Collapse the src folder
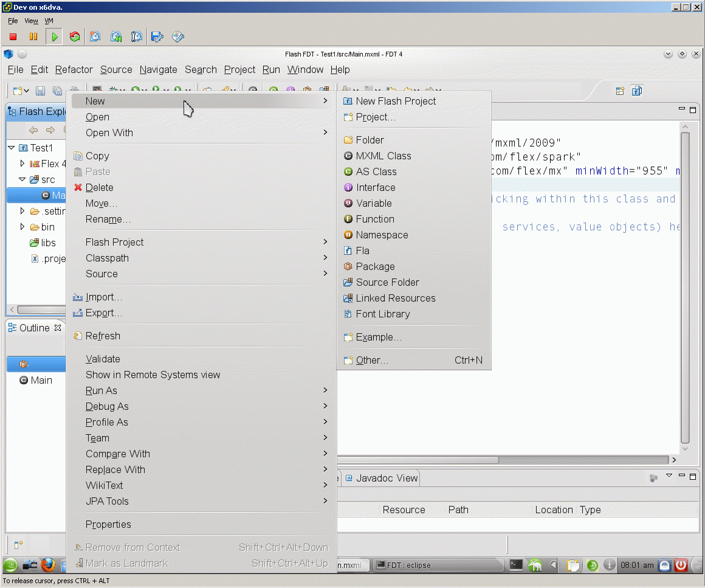Image resolution: width=705 pixels, height=588 pixels. (x=22, y=179)
